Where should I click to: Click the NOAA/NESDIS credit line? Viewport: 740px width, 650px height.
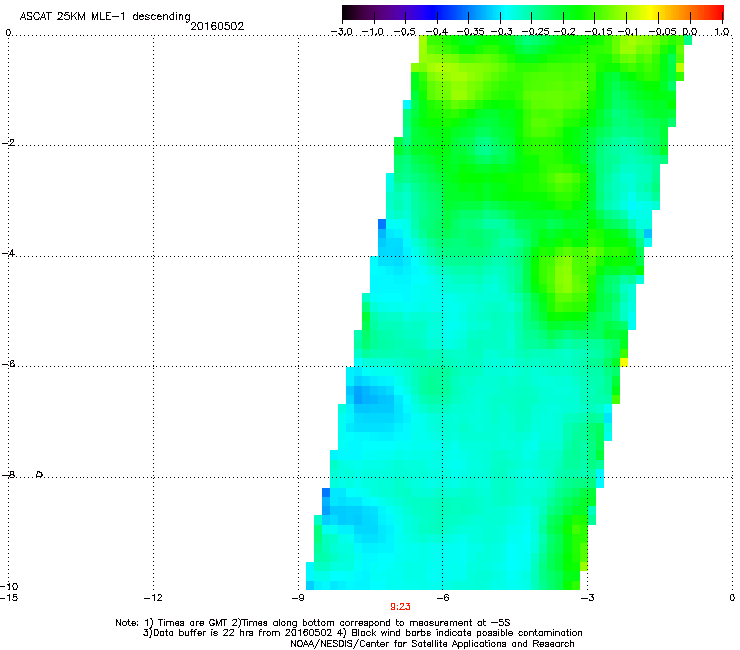(x=432, y=644)
